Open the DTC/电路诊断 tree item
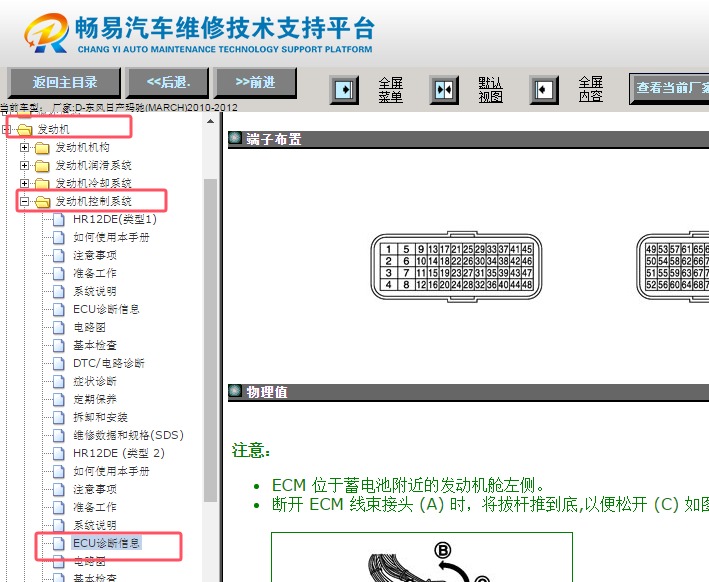The image size is (709, 582). tap(109, 363)
